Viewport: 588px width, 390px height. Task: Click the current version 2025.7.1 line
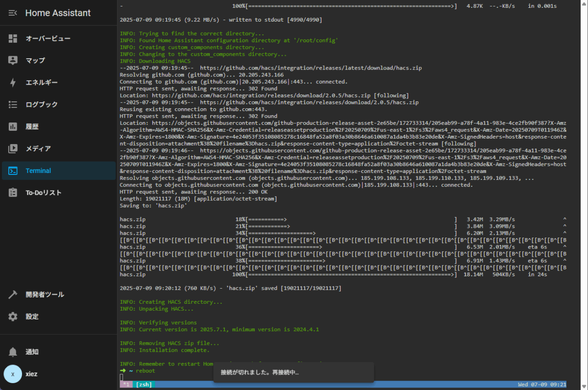[219, 330]
